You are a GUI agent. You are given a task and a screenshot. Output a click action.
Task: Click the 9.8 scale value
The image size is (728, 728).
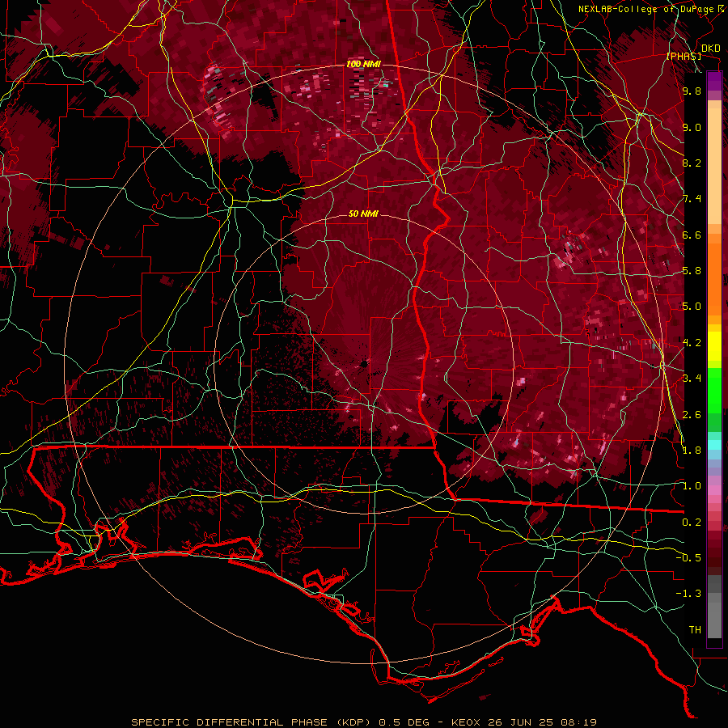pos(692,91)
